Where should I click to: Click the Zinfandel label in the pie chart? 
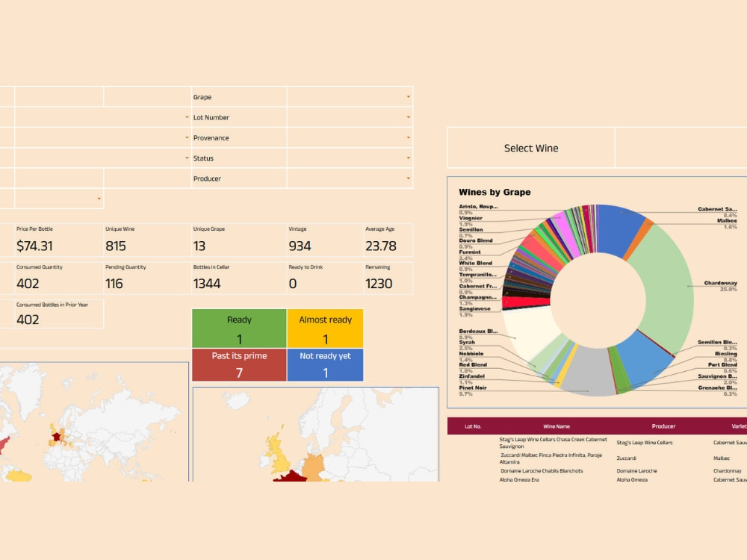(x=471, y=376)
